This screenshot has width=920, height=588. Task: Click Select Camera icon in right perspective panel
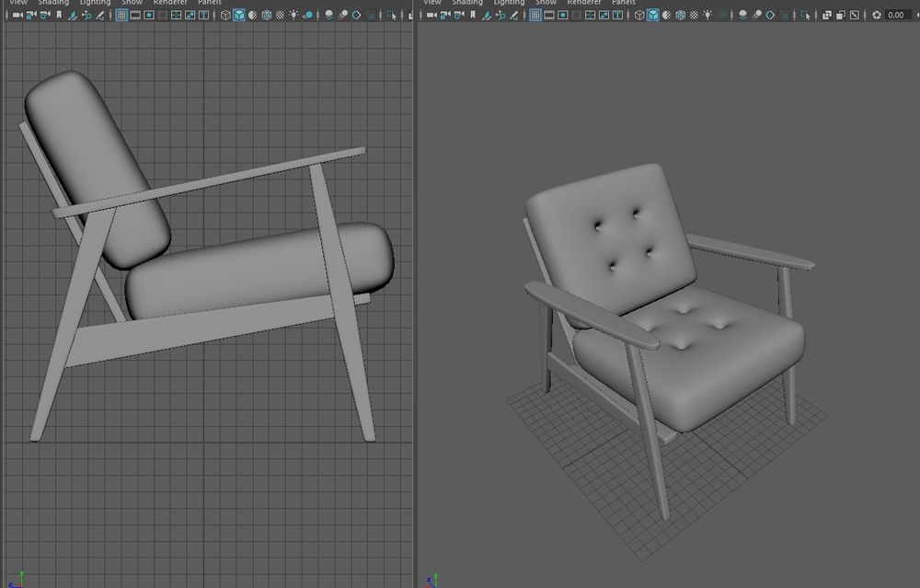[431, 16]
